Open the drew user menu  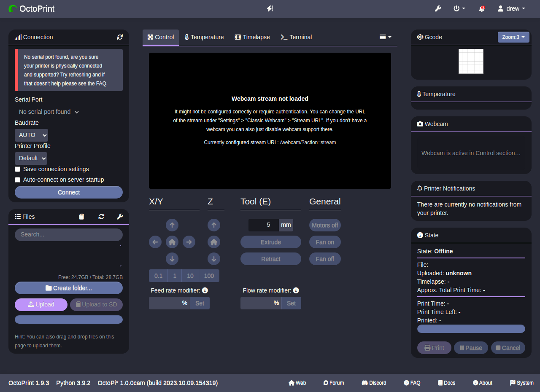[x=512, y=8]
